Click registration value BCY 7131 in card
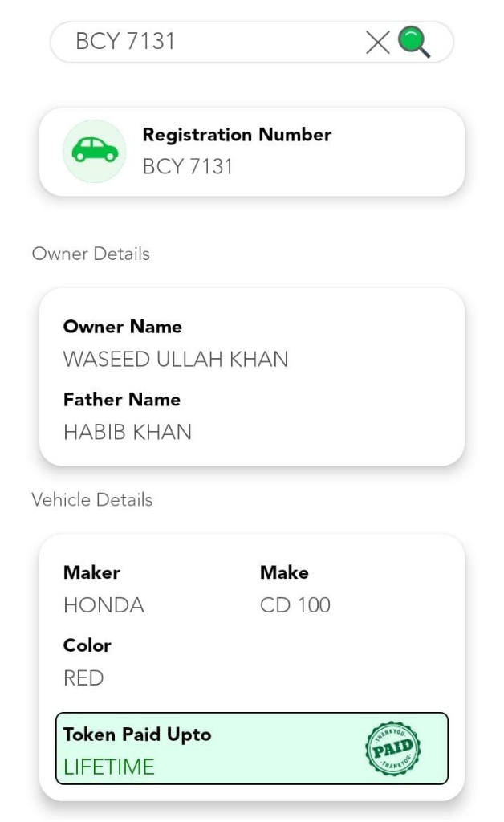This screenshot has height=822, width=504. pyautogui.click(x=188, y=167)
